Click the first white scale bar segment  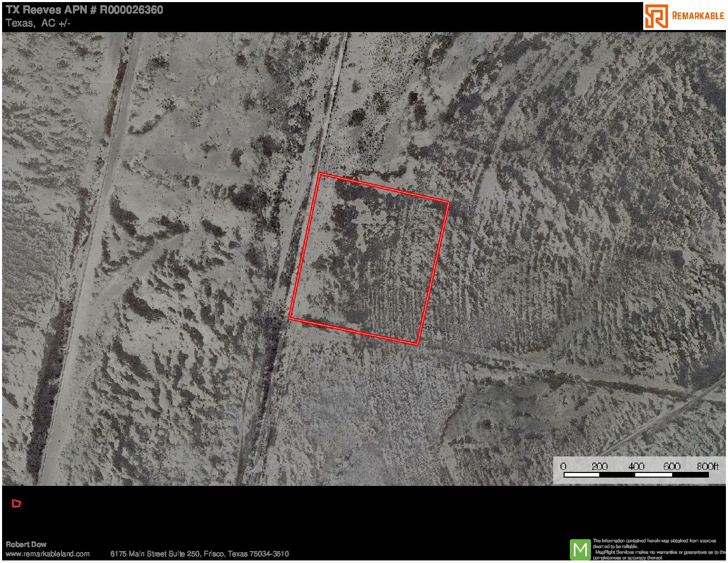click(581, 475)
